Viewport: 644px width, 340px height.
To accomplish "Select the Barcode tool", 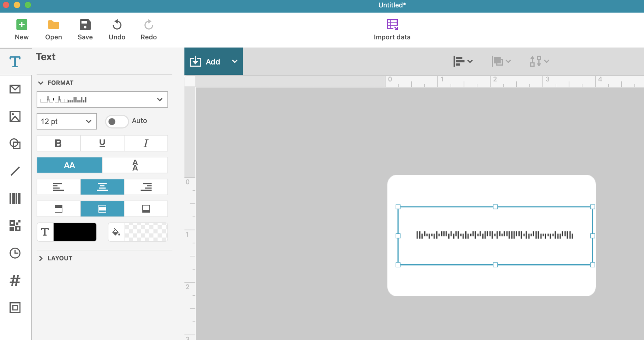I will 15,198.
